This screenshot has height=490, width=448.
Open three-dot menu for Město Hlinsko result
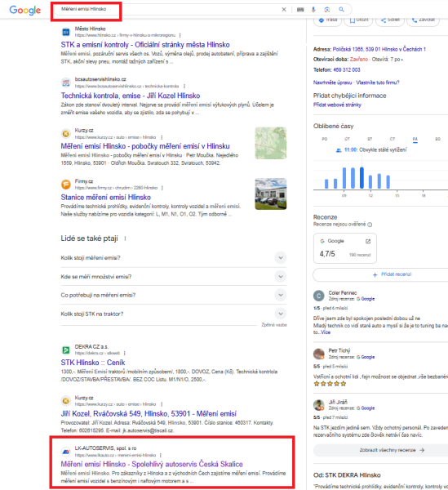point(180,35)
